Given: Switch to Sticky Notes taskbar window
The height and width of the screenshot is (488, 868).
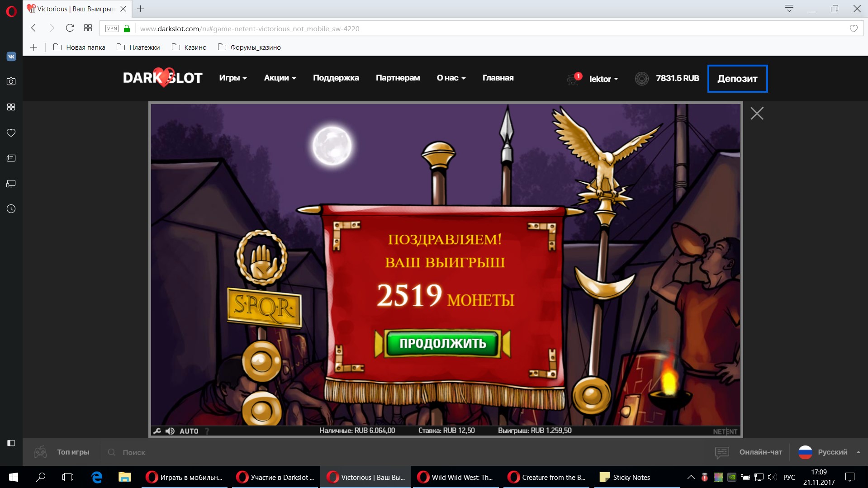Looking at the screenshot, I should tap(637, 477).
